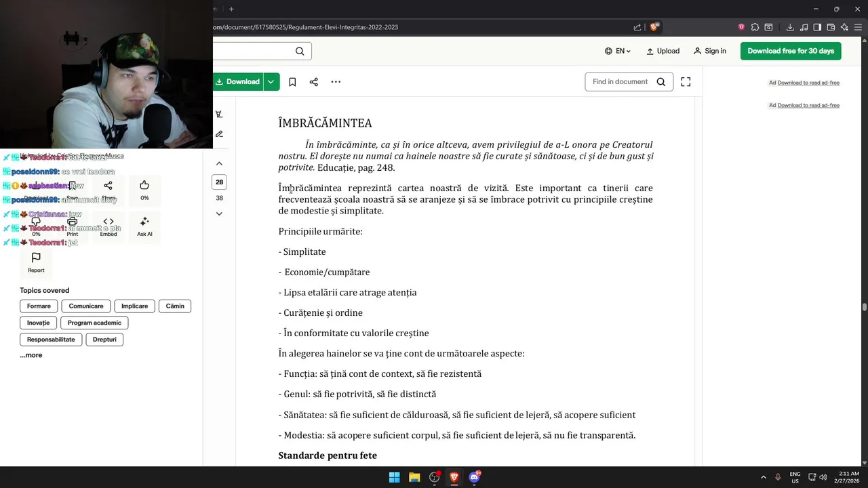This screenshot has height=488, width=868.
Task: Open Embed code option
Action: coord(108,226)
